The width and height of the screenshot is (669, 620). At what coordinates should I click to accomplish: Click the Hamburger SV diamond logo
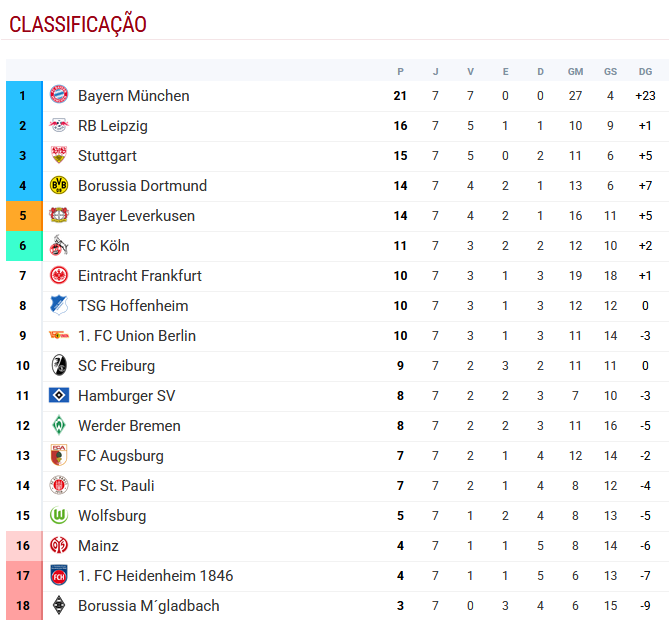pyautogui.click(x=59, y=396)
